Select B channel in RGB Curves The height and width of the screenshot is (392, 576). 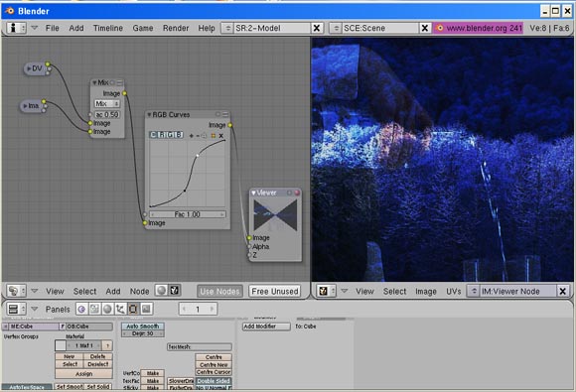[179, 135]
